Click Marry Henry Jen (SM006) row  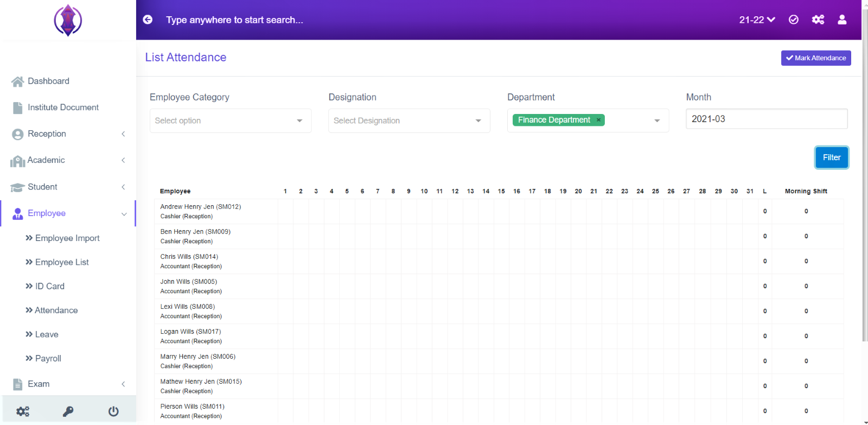[499, 361]
